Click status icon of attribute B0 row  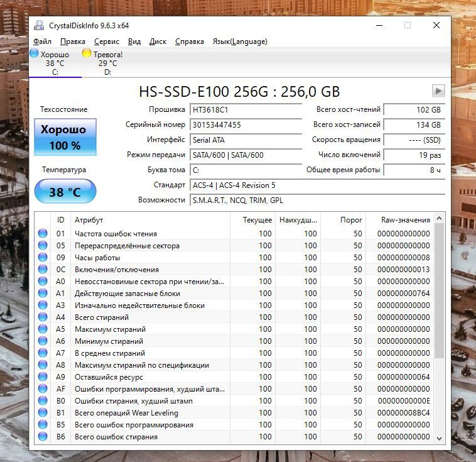pos(43,400)
